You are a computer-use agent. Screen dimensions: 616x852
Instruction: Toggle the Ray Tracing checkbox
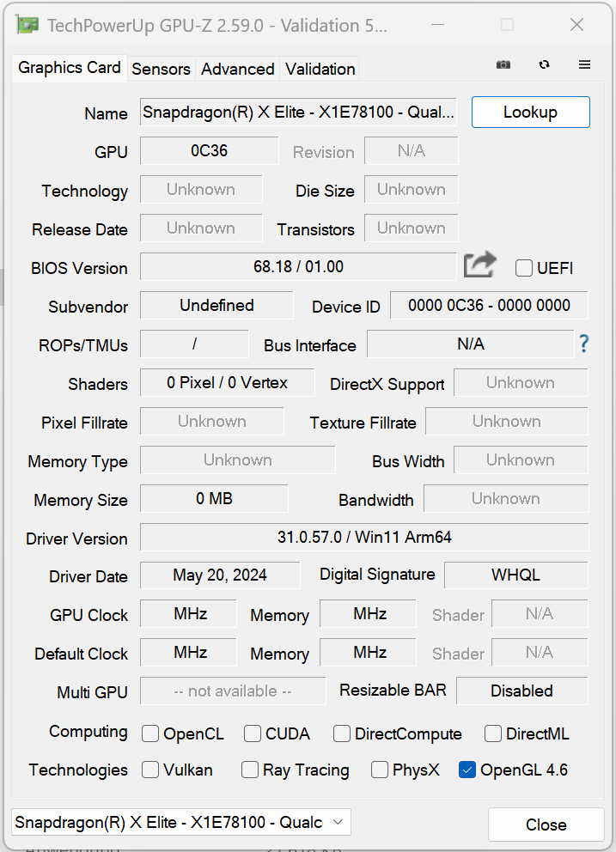coord(249,770)
